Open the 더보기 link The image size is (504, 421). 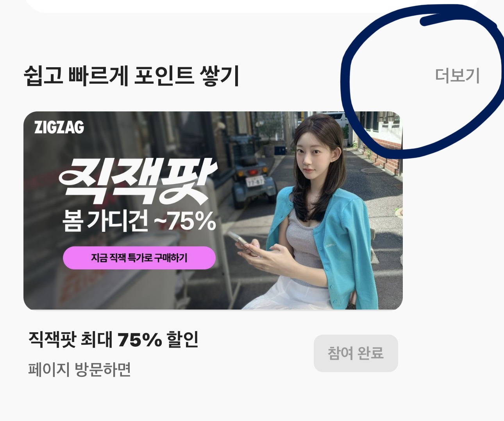[457, 75]
